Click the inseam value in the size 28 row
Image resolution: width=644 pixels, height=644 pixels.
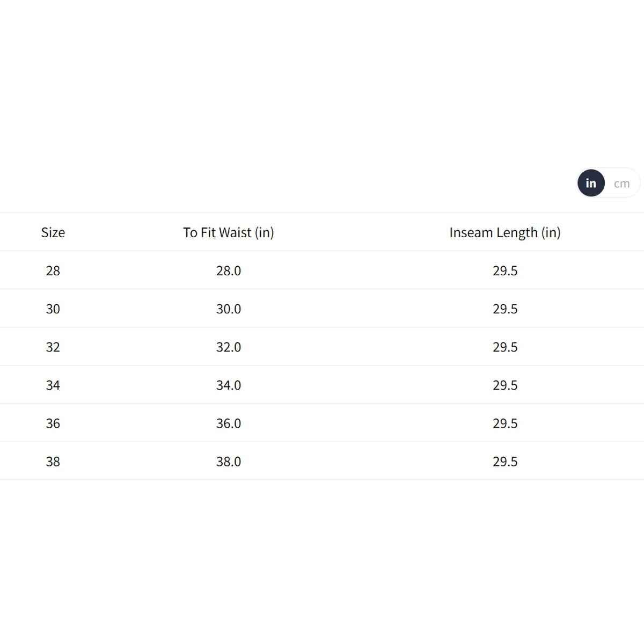[504, 270]
